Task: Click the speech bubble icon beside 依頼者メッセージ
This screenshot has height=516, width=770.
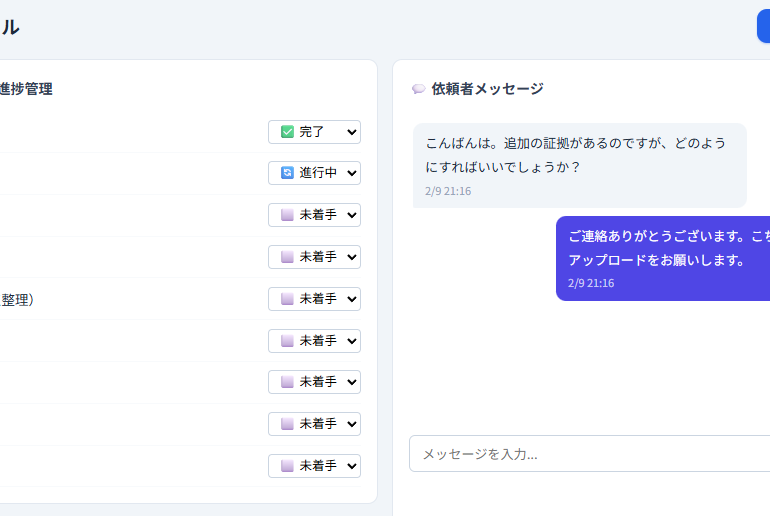Action: (x=418, y=89)
